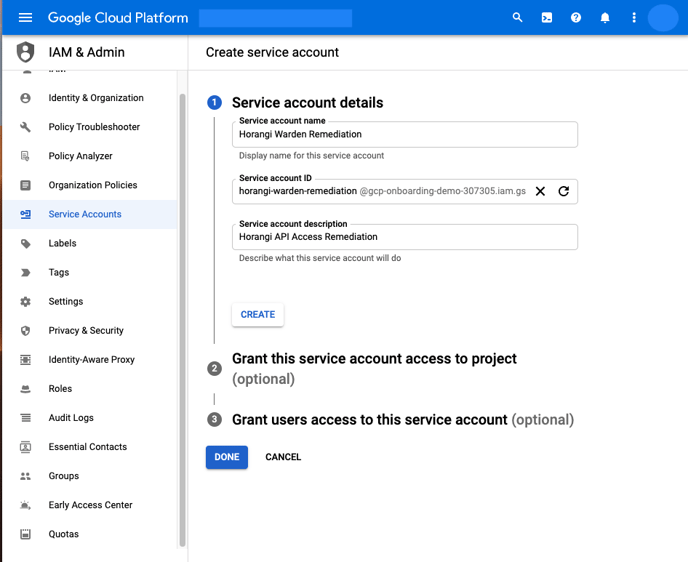Viewport: 688px width, 562px height.
Task: Click the Essential Contacts icon
Action: (x=25, y=447)
